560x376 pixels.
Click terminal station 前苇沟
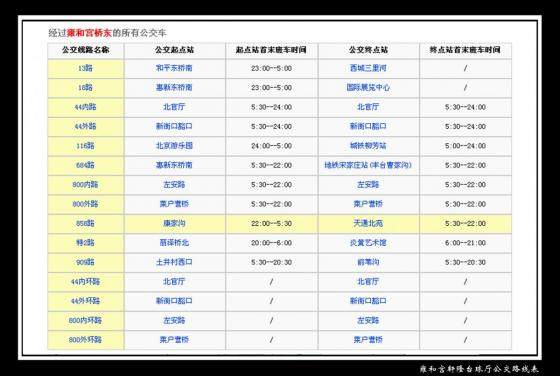pos(368,262)
